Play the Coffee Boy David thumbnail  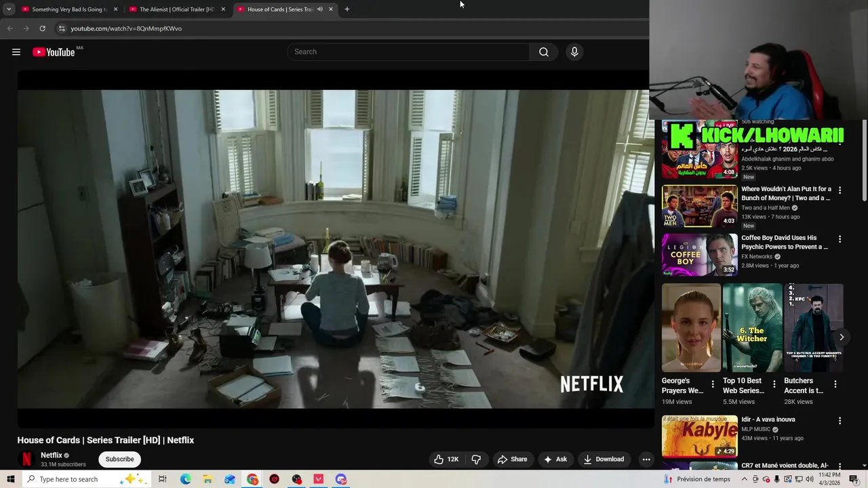click(x=699, y=255)
